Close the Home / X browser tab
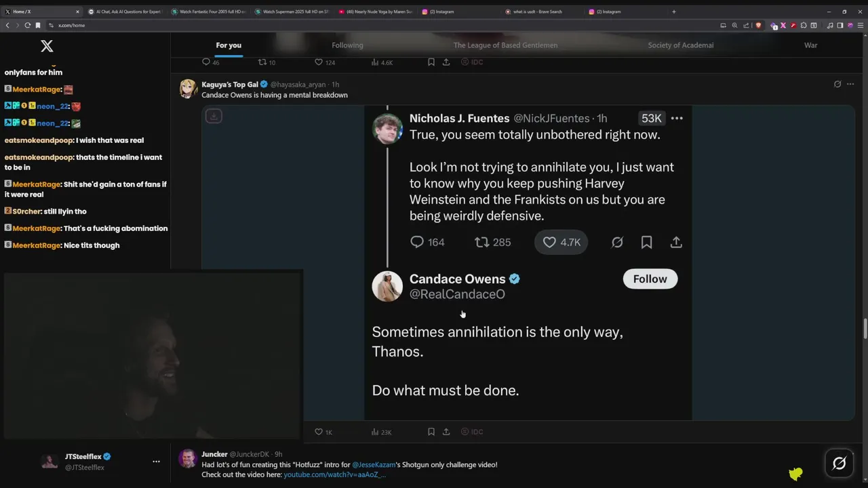Image resolution: width=868 pixels, height=488 pixels. coord(77,12)
